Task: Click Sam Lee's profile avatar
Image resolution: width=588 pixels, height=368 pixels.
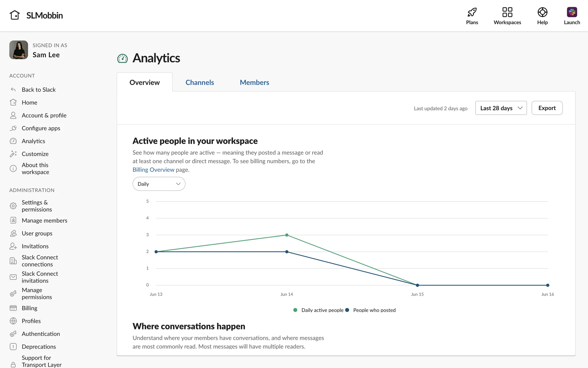Action: tap(19, 50)
